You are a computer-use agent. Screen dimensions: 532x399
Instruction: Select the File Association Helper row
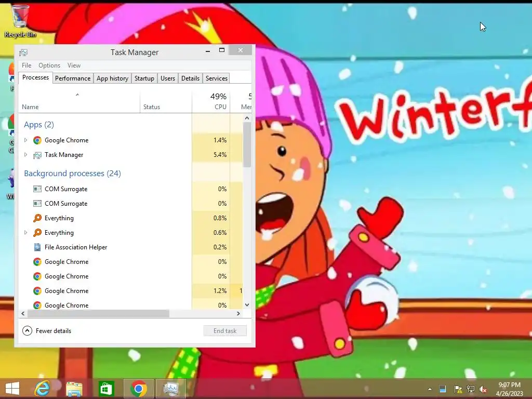130,247
